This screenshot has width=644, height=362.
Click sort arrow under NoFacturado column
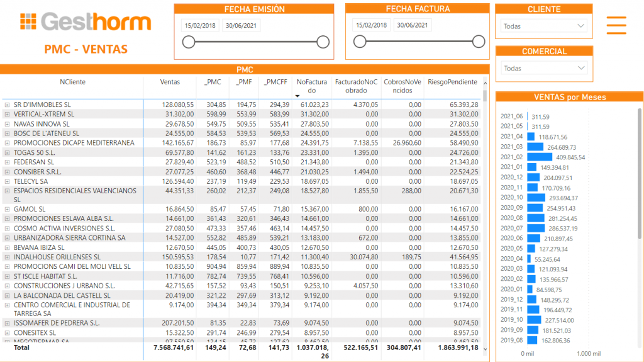point(297,95)
